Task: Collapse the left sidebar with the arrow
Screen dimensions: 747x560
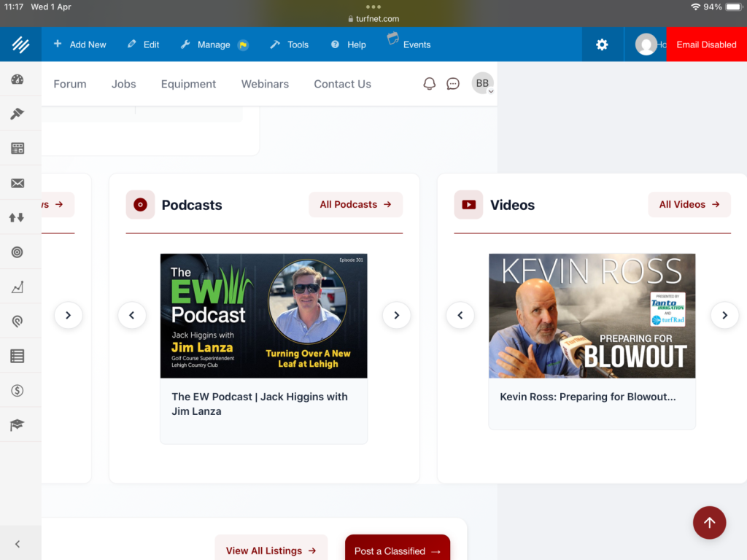Action: click(18, 544)
